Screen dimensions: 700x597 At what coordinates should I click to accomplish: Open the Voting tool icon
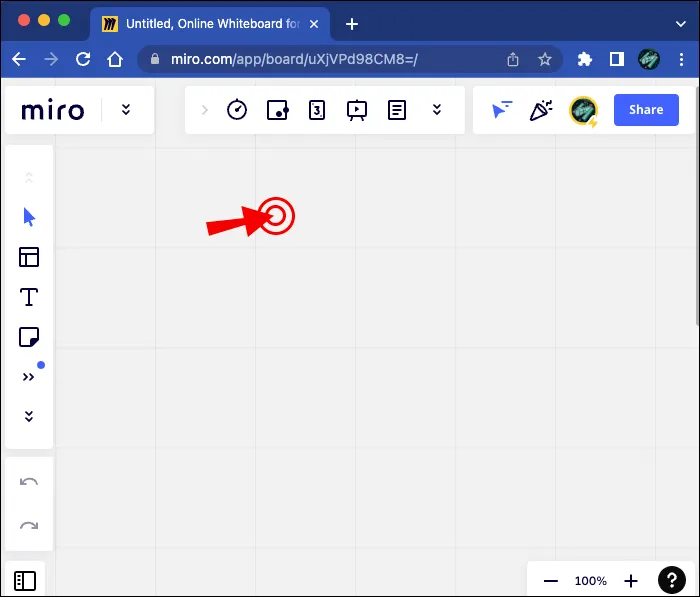(317, 110)
